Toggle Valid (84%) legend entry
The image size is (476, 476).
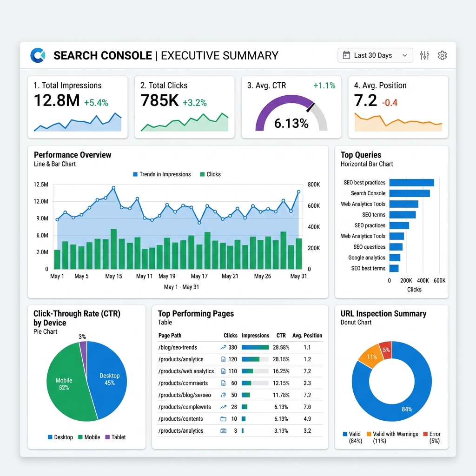click(352, 437)
